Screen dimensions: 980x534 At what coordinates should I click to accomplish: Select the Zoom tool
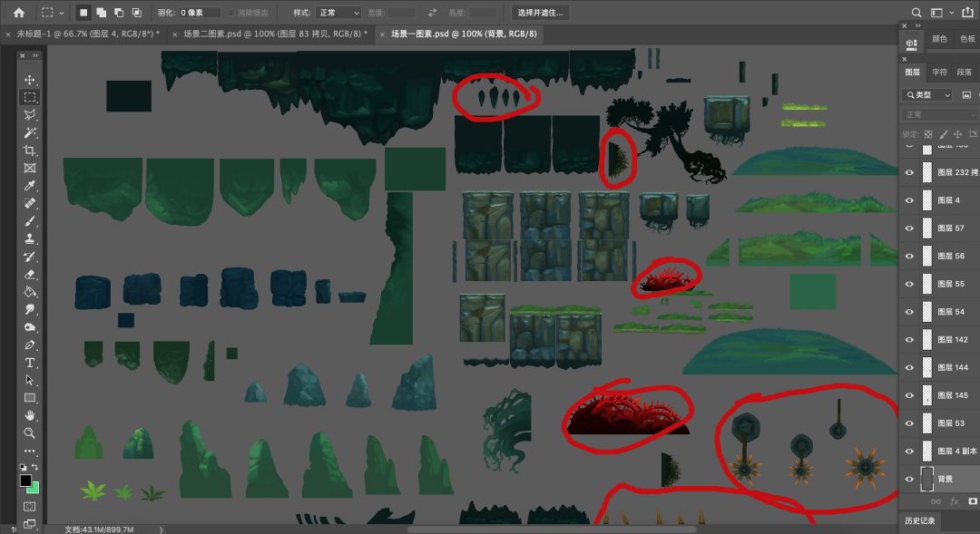29,432
